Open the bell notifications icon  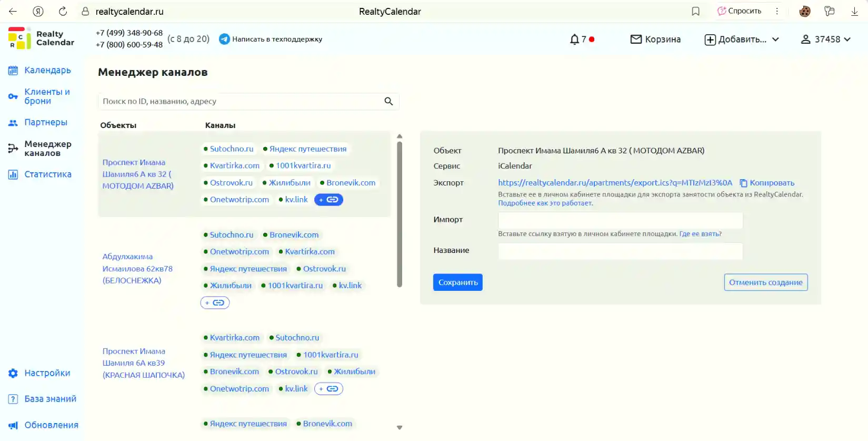574,40
